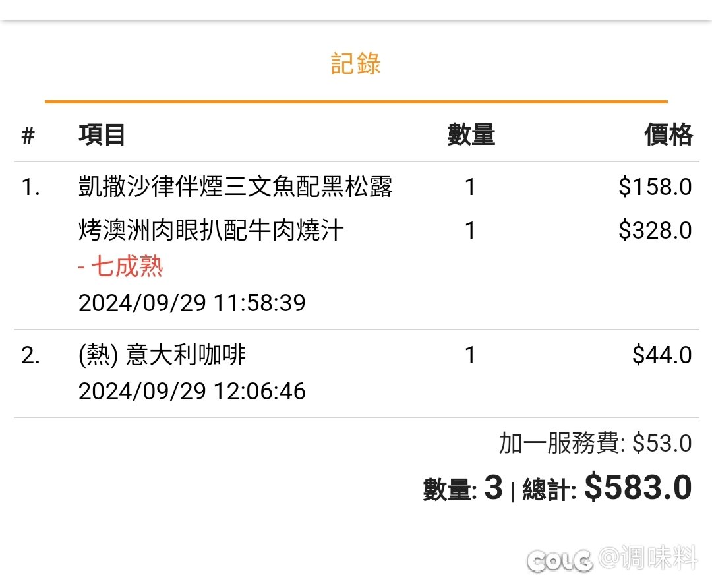Click the $158.0 price
The image size is (712, 588).
tap(655, 187)
